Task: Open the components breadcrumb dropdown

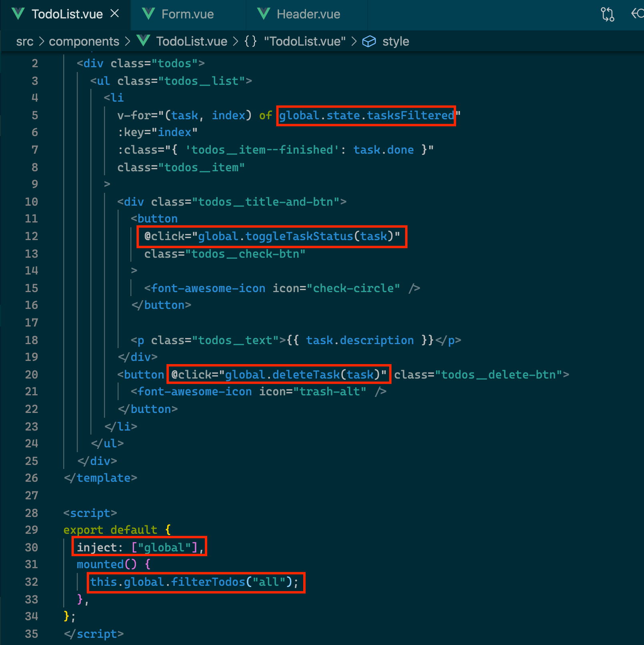Action: tap(84, 41)
